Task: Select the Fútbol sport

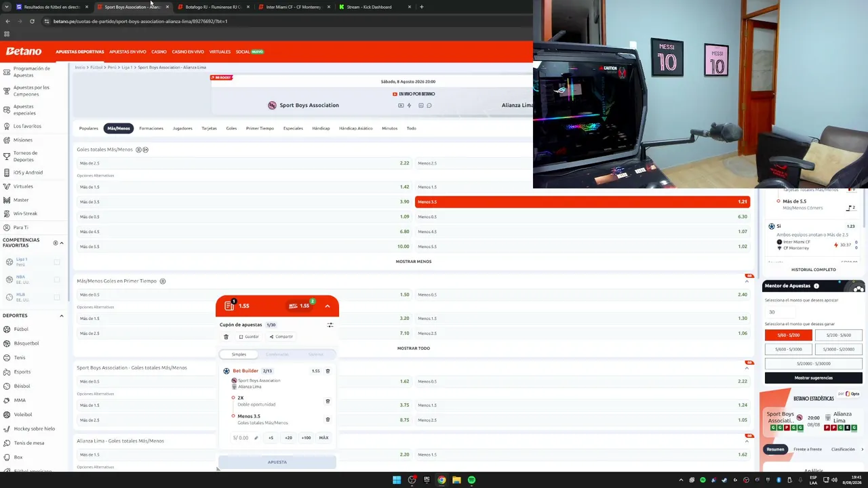Action: tap(21, 329)
